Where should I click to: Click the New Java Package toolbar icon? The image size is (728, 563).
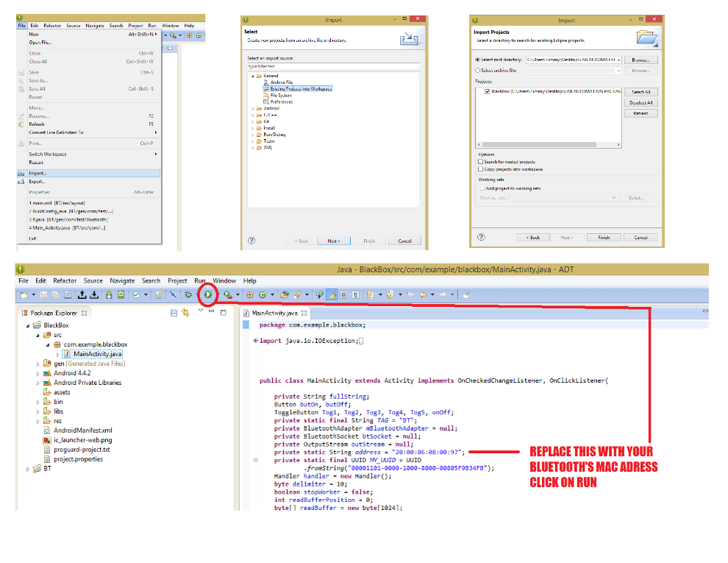[250, 294]
